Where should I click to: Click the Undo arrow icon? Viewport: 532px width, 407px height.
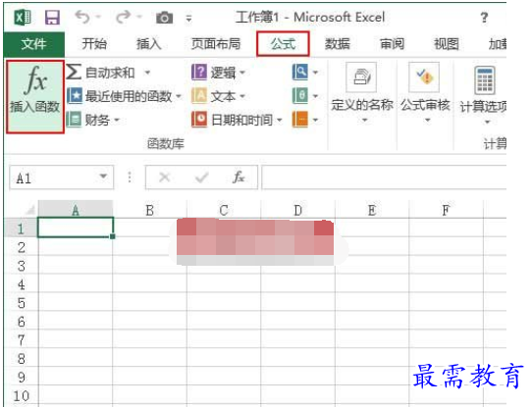coord(82,17)
